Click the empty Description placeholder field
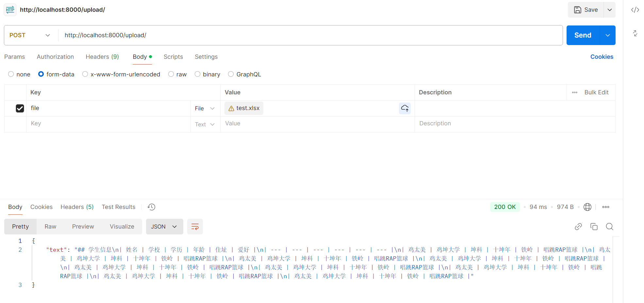 pyautogui.click(x=515, y=124)
